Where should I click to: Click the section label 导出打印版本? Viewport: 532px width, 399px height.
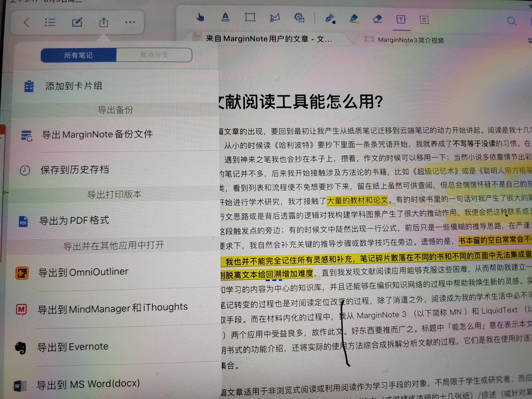tap(114, 195)
